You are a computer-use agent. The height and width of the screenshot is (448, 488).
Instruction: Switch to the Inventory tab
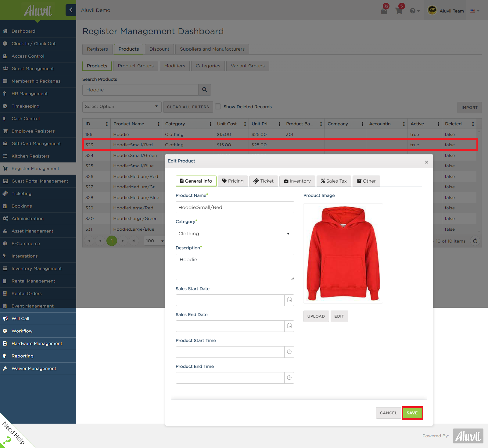[297, 181]
